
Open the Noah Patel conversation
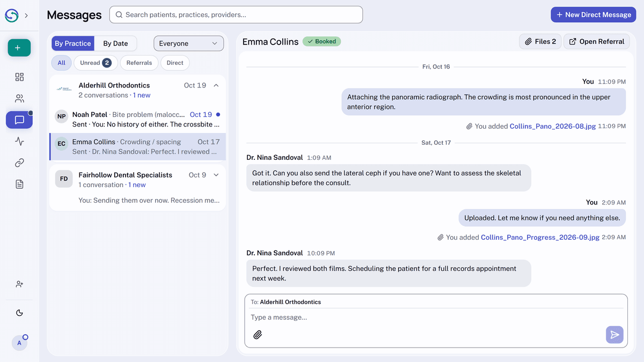coord(137,120)
